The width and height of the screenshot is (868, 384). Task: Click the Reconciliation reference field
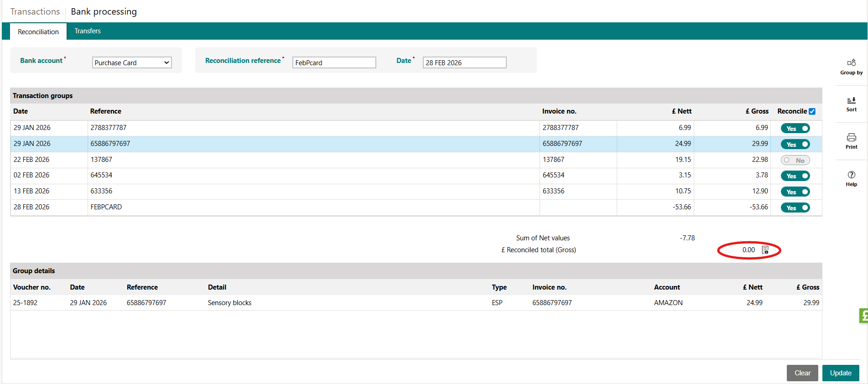point(334,62)
